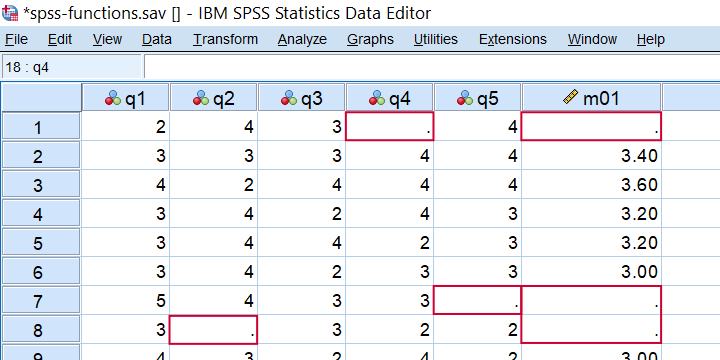Select row 6 header
This screenshot has width=720, height=360.
(41, 271)
